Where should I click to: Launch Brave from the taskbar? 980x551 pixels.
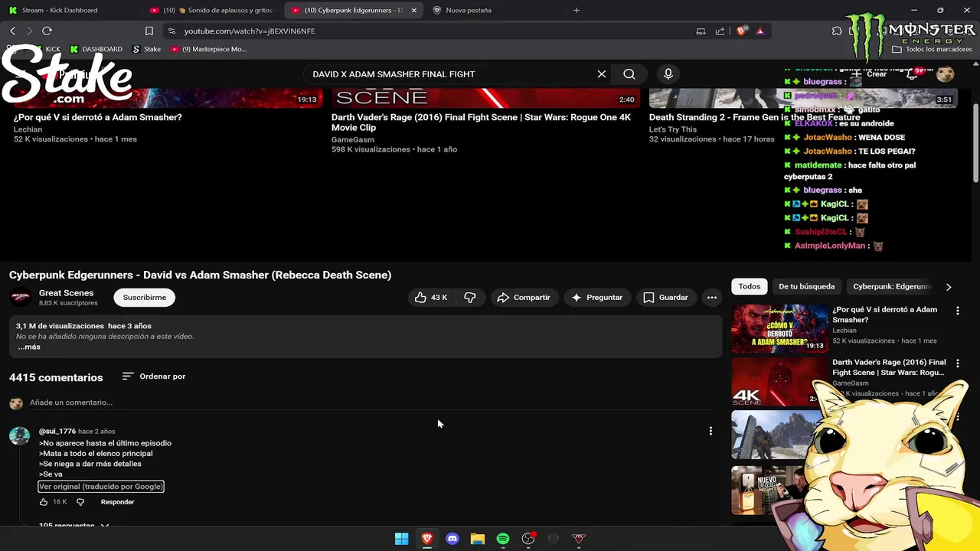427,539
